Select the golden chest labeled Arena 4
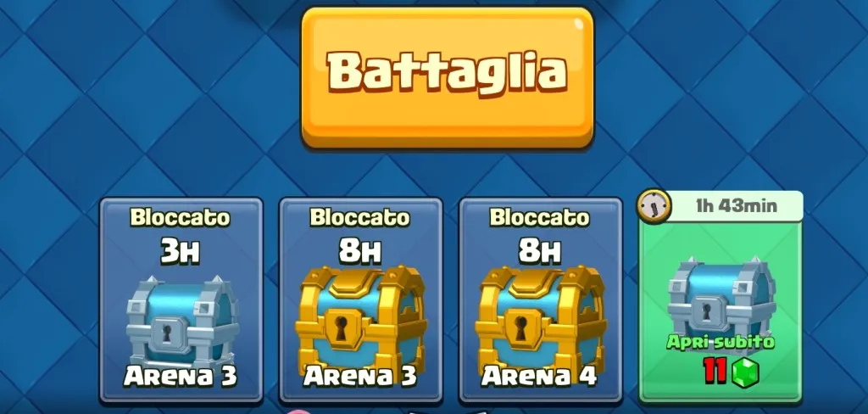 [x=541, y=318]
